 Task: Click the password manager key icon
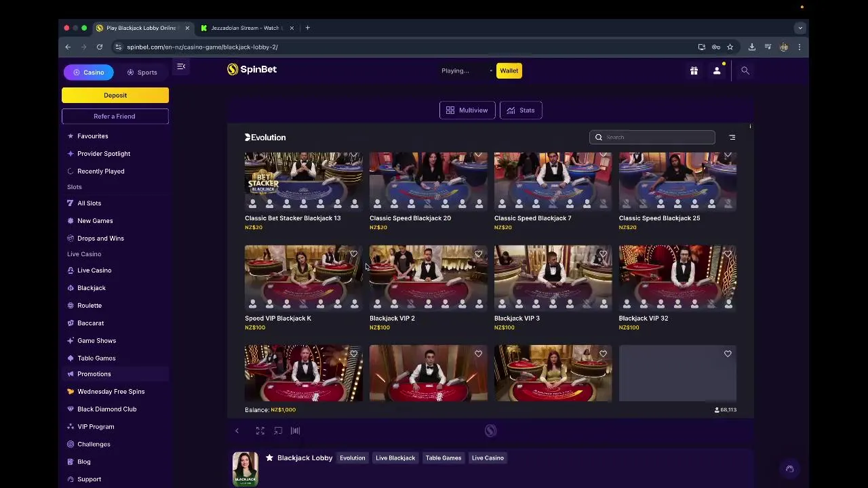coord(715,47)
